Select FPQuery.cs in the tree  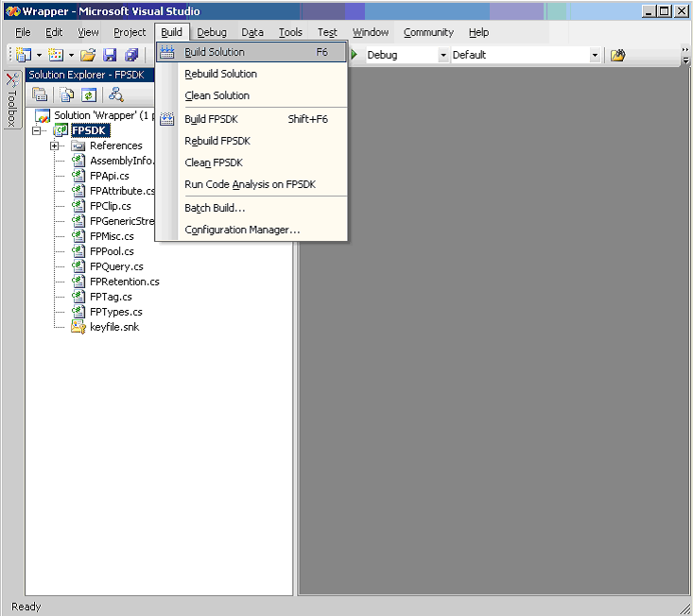click(116, 266)
